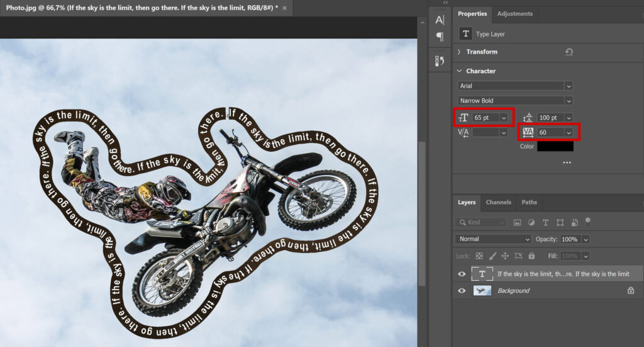Open the Character panel icon in the dock

(440, 20)
